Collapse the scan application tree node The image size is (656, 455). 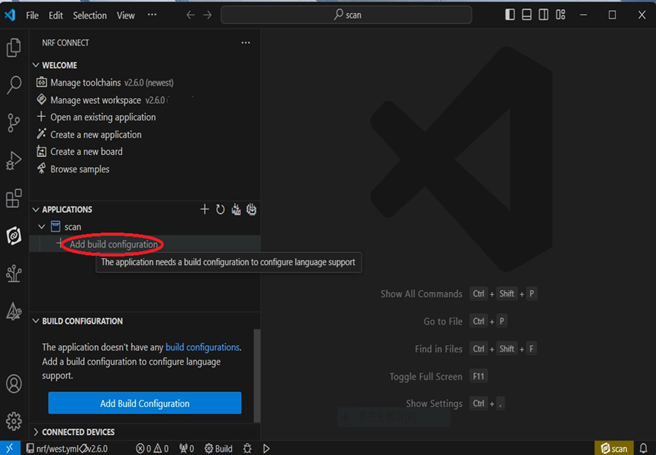pos(41,227)
